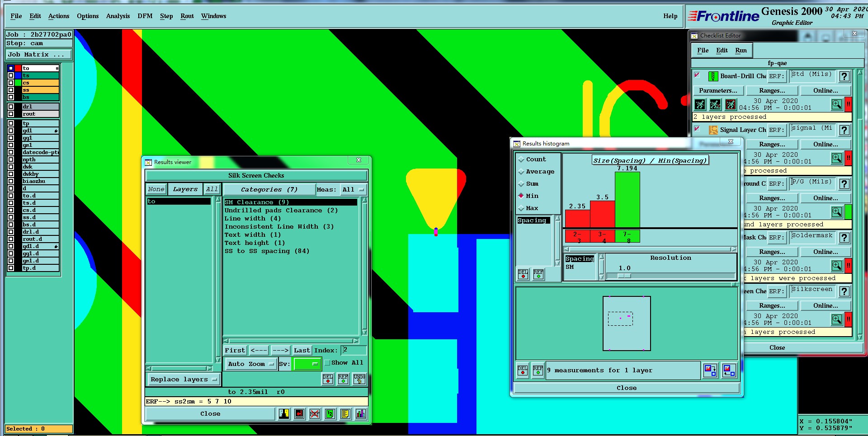The image size is (868, 436).
Task: Click the REF icon in Results viewer
Action: click(343, 379)
